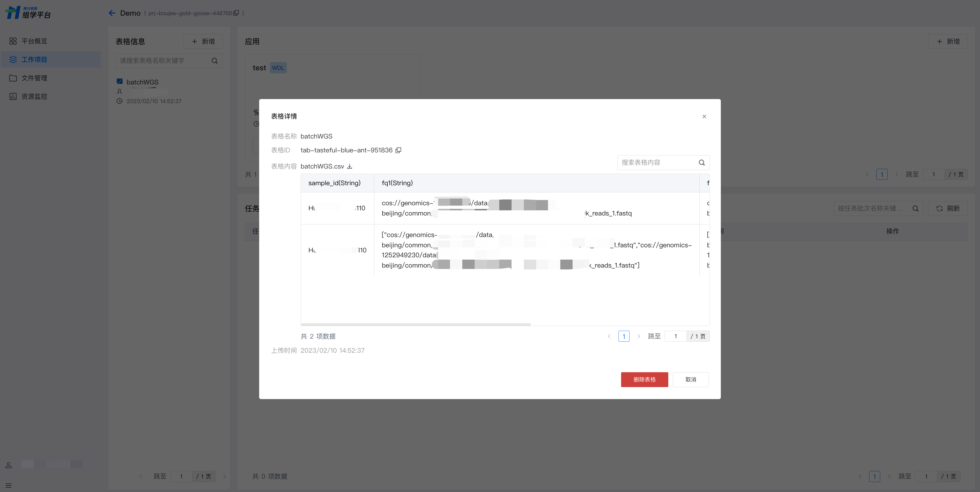Go to next page in dialog pagination
980x492 pixels.
click(638, 336)
